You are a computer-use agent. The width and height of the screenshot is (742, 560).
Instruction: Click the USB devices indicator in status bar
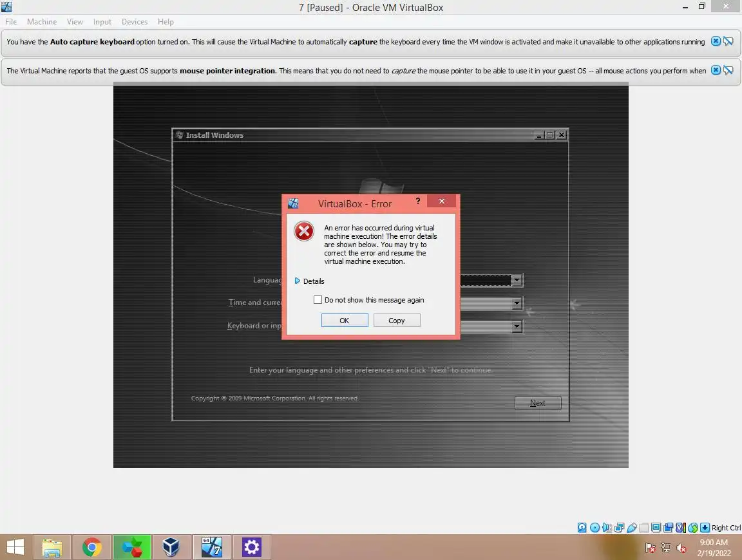[x=632, y=528]
